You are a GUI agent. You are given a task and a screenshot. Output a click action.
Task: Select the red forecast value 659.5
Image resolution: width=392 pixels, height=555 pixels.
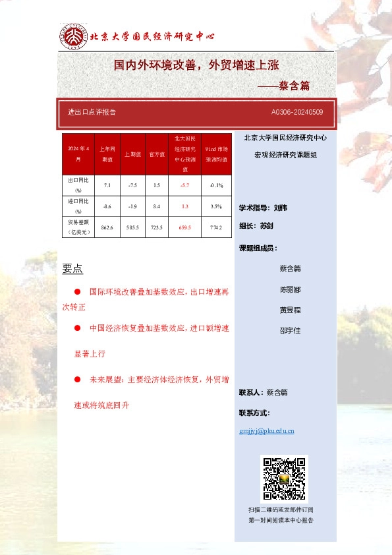[x=185, y=227]
